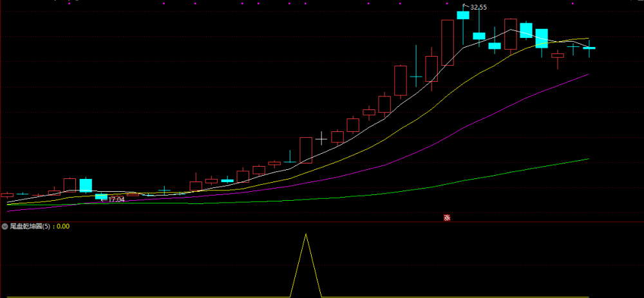Expand the 尾盘乾坤图 indicator dropdown arrow

pyautogui.click(x=5, y=226)
